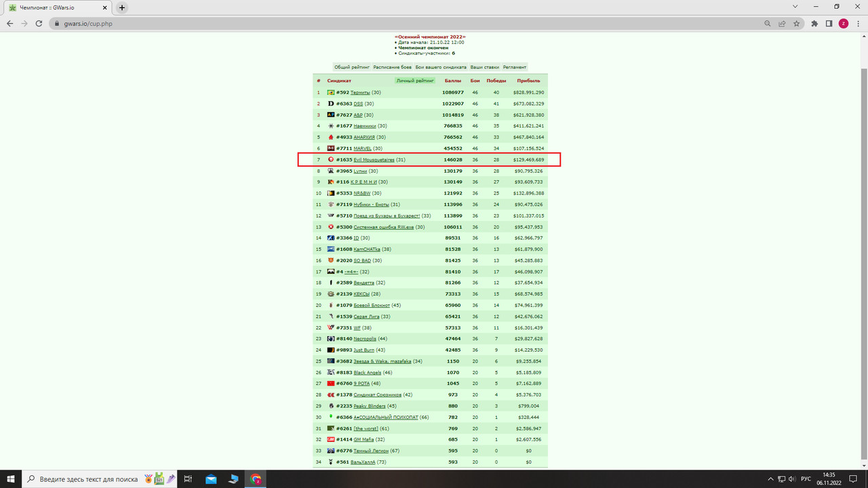The height and width of the screenshot is (488, 868).
Task: Show hidden system tray icons
Action: pyautogui.click(x=770, y=479)
